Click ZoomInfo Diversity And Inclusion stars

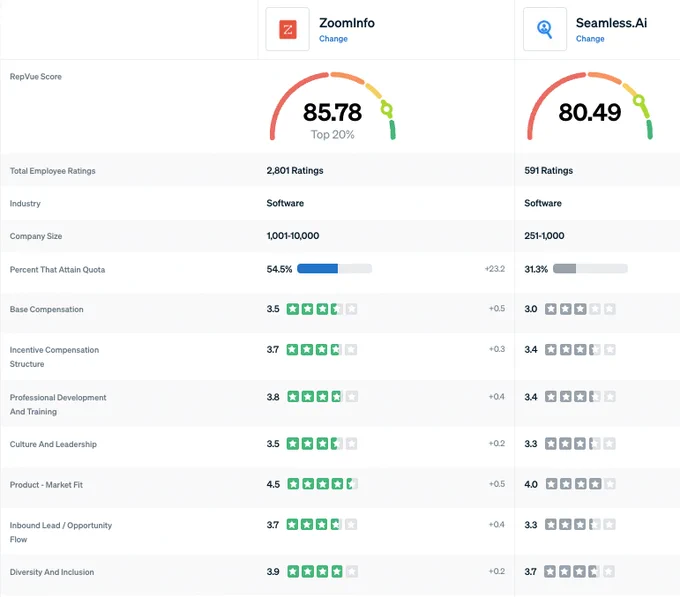tap(322, 571)
